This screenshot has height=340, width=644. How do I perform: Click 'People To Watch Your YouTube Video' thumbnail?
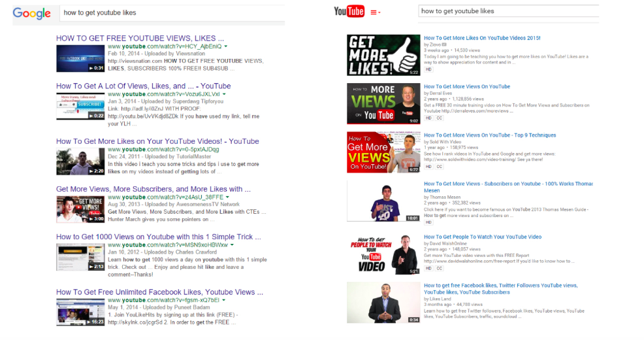(x=383, y=254)
